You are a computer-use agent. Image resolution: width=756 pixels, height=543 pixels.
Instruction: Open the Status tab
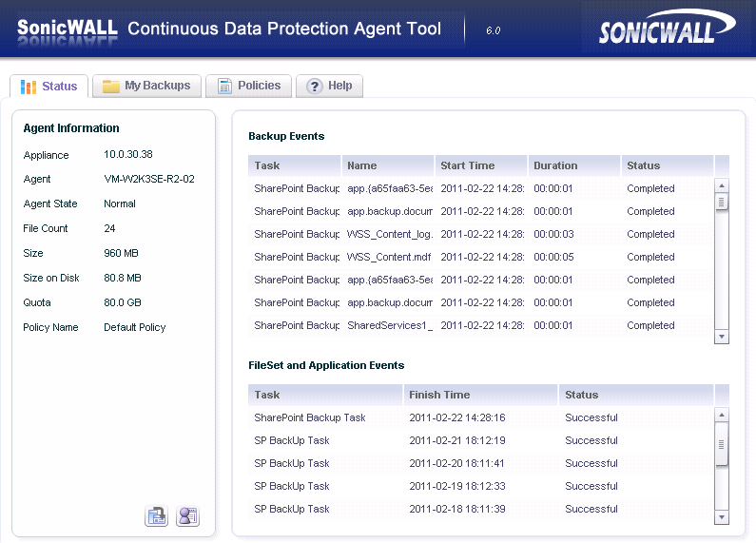48,87
